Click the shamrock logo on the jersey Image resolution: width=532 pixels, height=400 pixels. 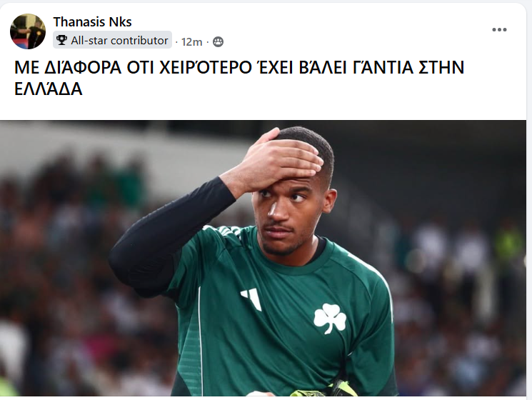tap(330, 319)
